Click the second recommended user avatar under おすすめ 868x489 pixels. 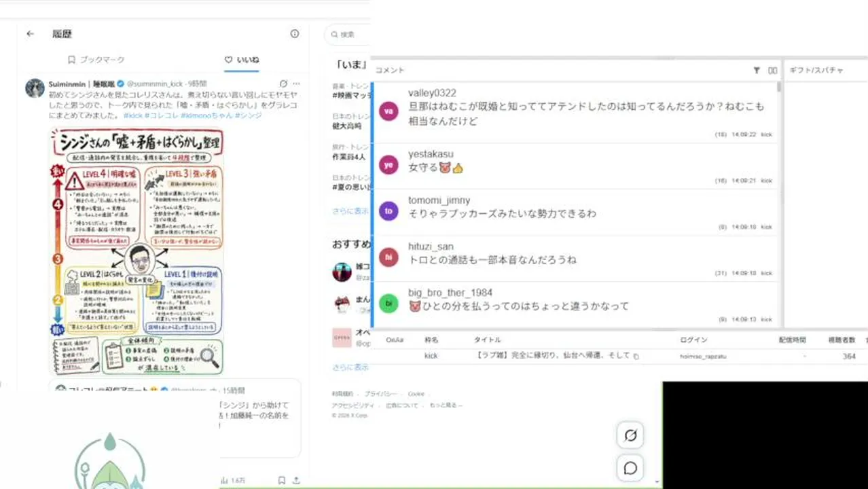click(342, 304)
